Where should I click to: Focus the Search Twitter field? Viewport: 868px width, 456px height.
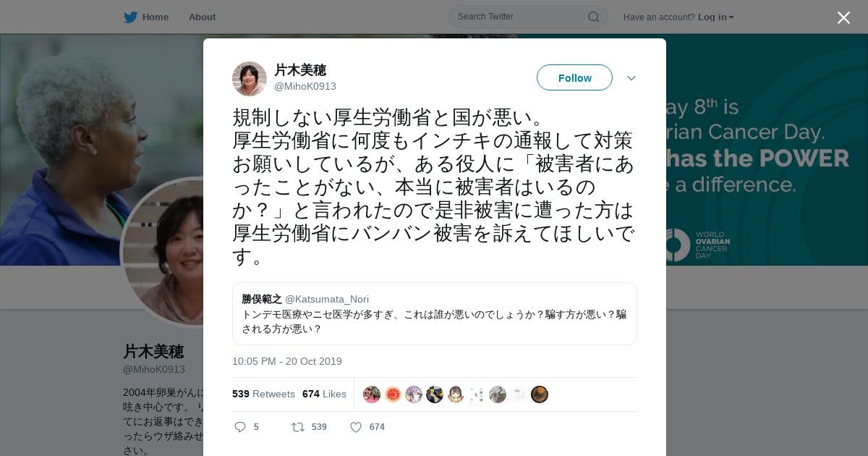coord(521,17)
